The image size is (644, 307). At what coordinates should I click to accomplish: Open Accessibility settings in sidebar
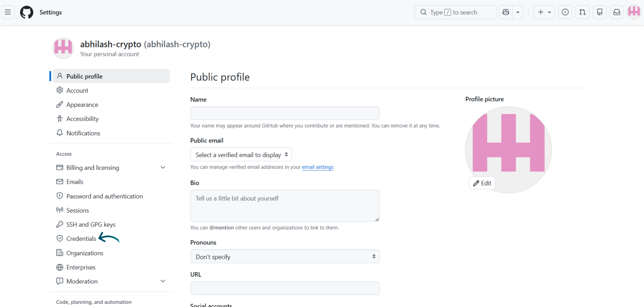[82, 119]
